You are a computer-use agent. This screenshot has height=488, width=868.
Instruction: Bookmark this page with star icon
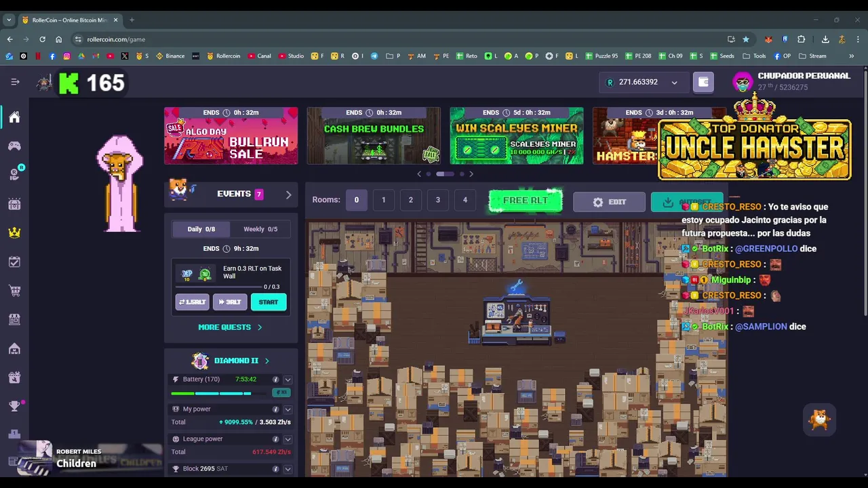746,39
